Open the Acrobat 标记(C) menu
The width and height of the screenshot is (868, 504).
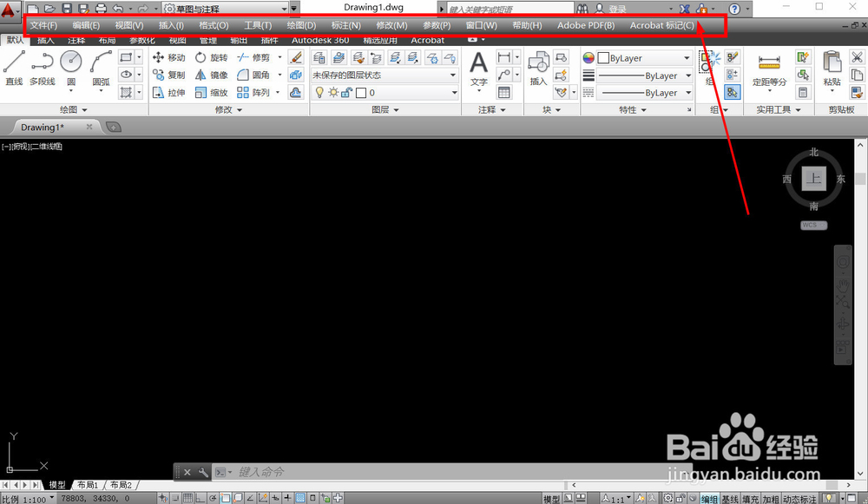click(x=662, y=25)
